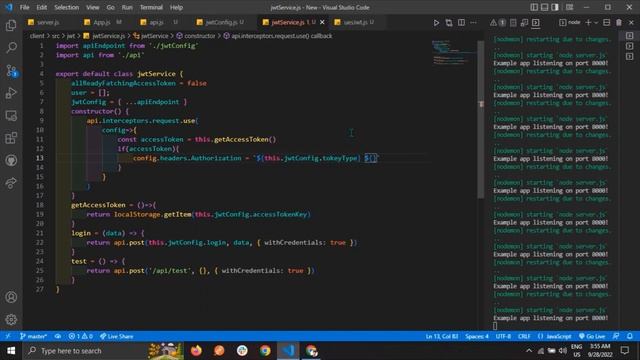Image resolution: width=640 pixels, height=360 pixels.
Task: Click the feedback icon in status bar
Action: (616, 336)
